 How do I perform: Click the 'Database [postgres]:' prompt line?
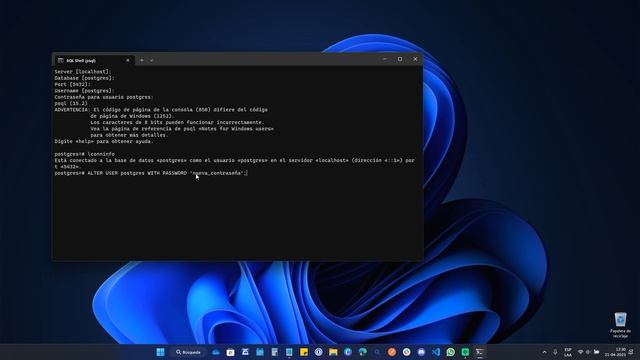pos(84,78)
